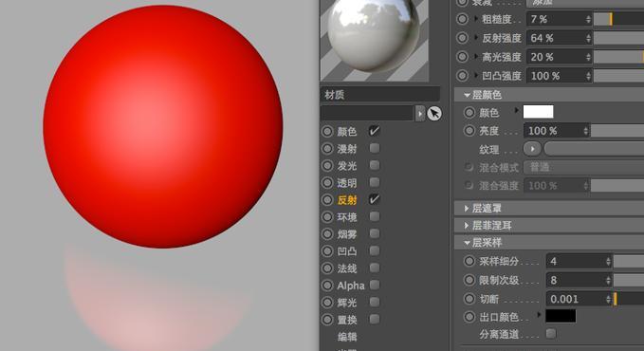
Task: Enable the 烟雾 channel checkbox
Action: pyautogui.click(x=374, y=233)
